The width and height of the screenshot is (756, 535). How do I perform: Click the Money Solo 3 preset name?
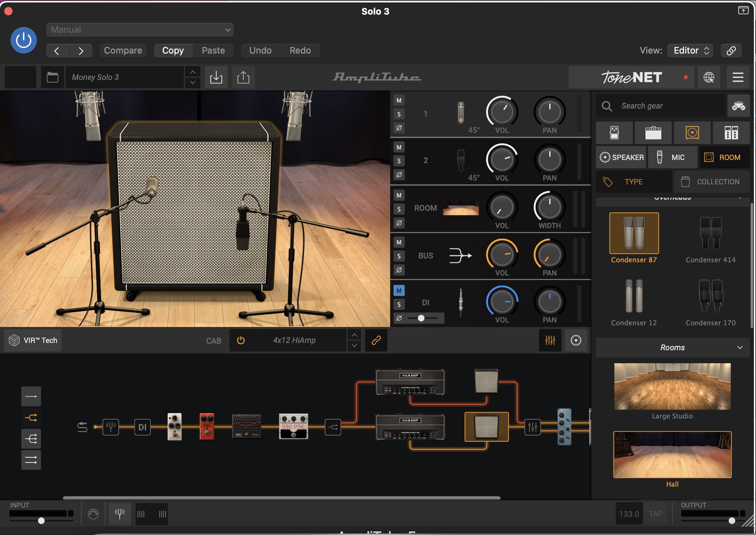(125, 77)
